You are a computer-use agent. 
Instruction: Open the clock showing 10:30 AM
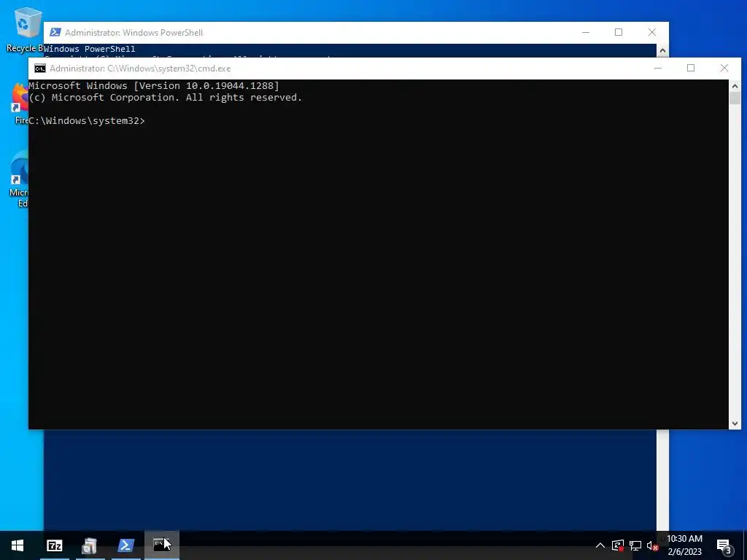pos(684,545)
